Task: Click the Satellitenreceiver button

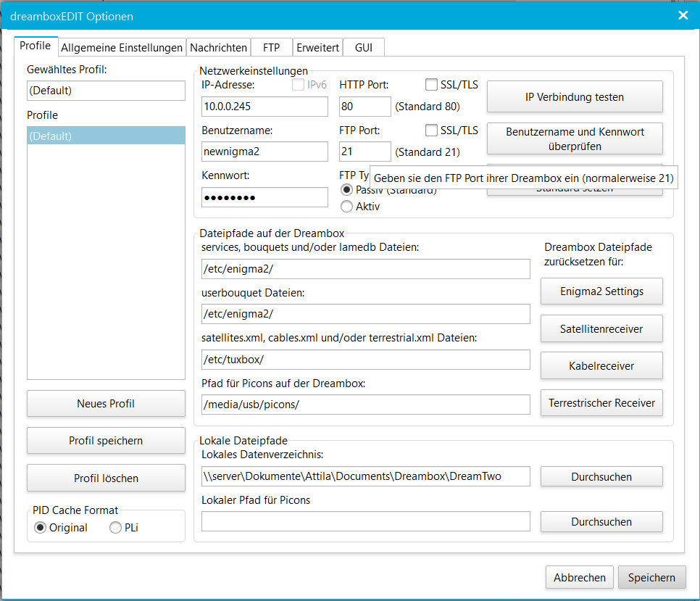Action: point(601,328)
